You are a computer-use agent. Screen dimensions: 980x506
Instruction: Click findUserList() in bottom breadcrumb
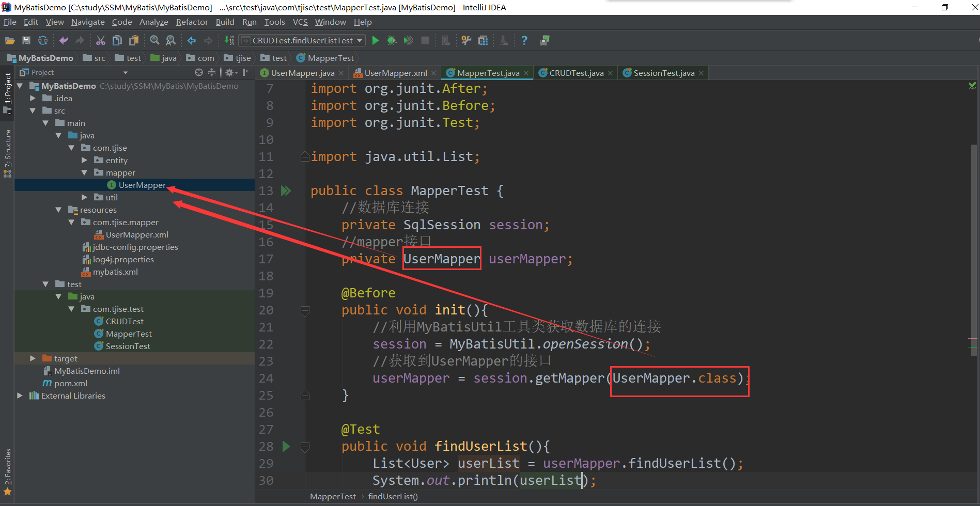(x=393, y=496)
